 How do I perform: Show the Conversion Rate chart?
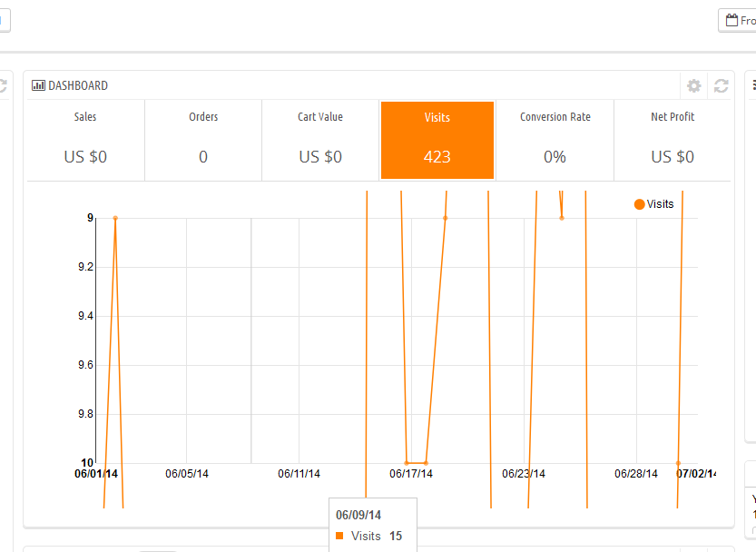pos(555,141)
